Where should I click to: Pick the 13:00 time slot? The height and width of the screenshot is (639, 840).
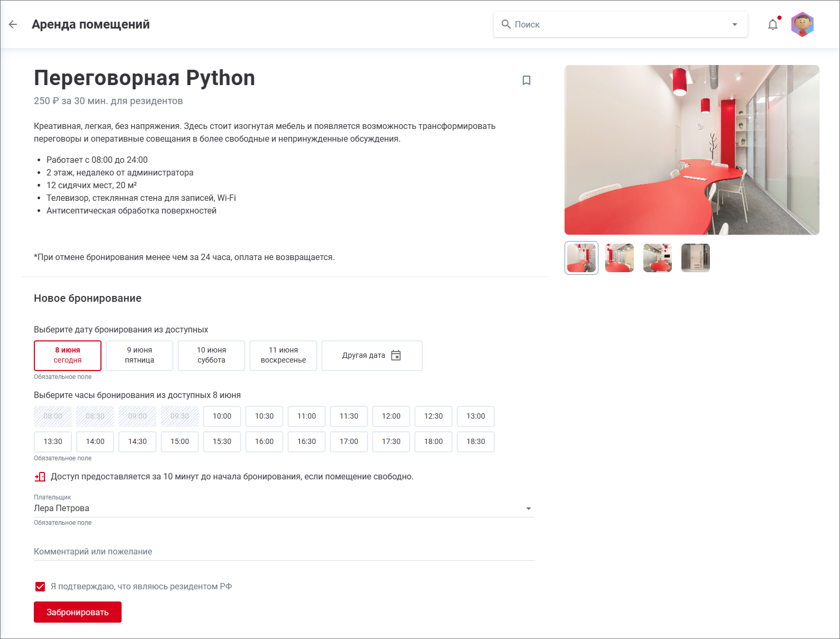point(476,416)
